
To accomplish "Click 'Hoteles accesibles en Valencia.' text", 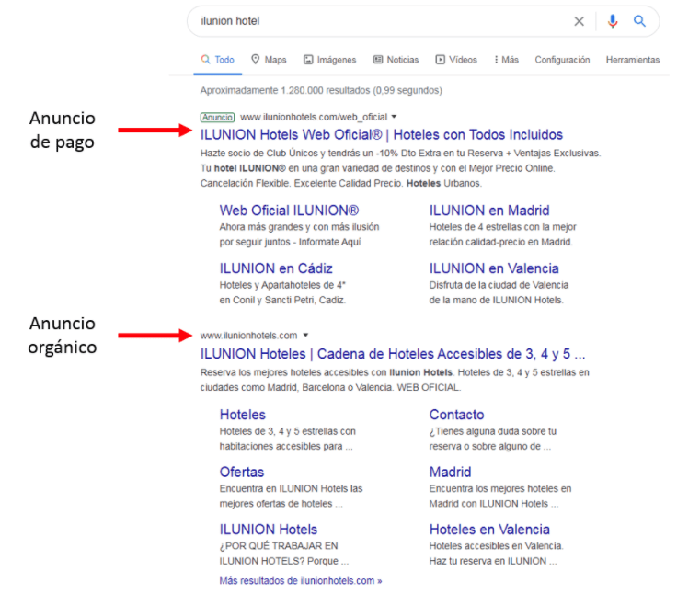I will [497, 546].
